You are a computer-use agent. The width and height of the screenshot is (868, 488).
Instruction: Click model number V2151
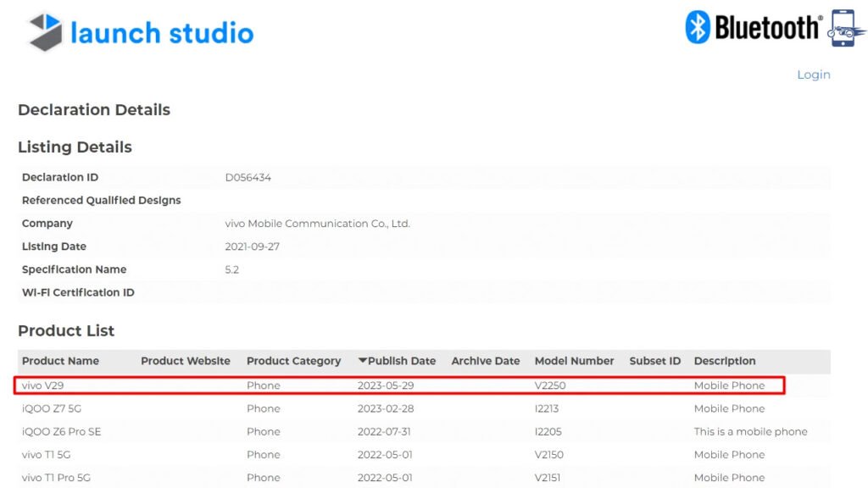[548, 478]
